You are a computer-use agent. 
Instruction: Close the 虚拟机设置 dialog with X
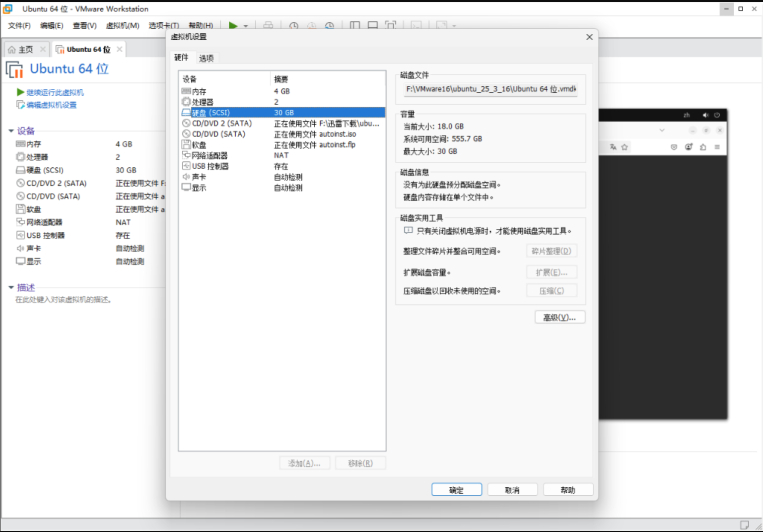589,37
